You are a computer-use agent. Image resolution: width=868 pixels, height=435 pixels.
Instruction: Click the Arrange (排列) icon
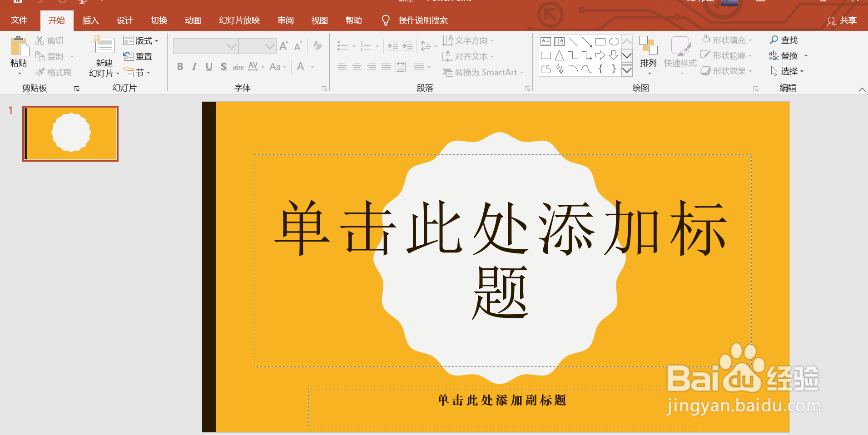click(x=649, y=45)
